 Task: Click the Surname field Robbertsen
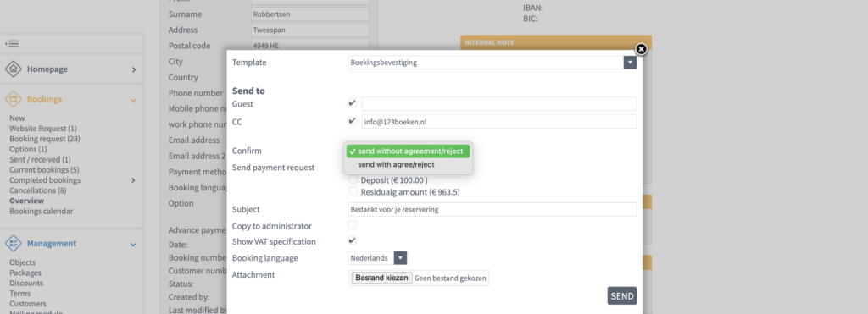(x=310, y=14)
